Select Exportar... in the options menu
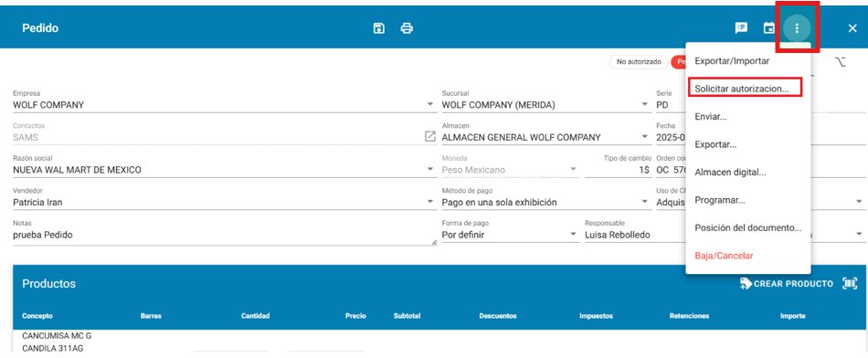This screenshot has height=358, width=868. click(748, 144)
